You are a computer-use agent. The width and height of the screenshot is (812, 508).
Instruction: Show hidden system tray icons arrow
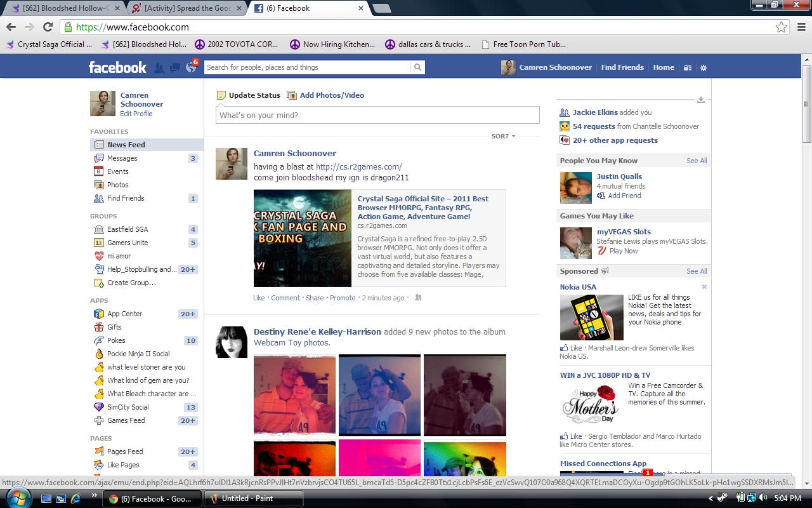tap(712, 498)
